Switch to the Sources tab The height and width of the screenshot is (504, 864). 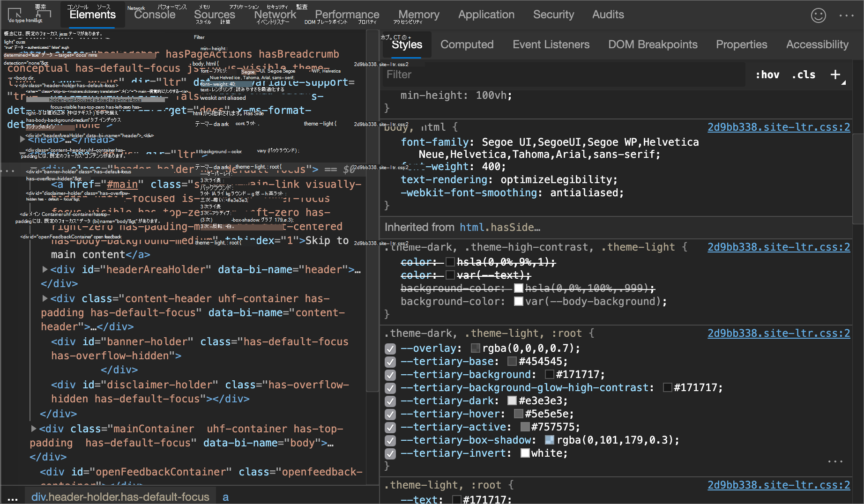215,15
